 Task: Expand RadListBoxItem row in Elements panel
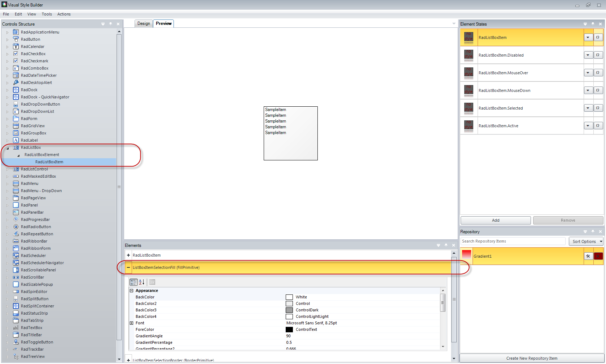pos(128,255)
